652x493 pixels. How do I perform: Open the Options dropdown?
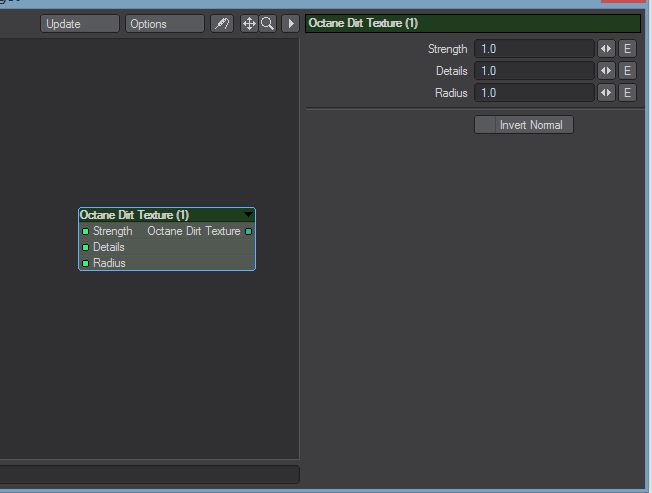pos(165,24)
